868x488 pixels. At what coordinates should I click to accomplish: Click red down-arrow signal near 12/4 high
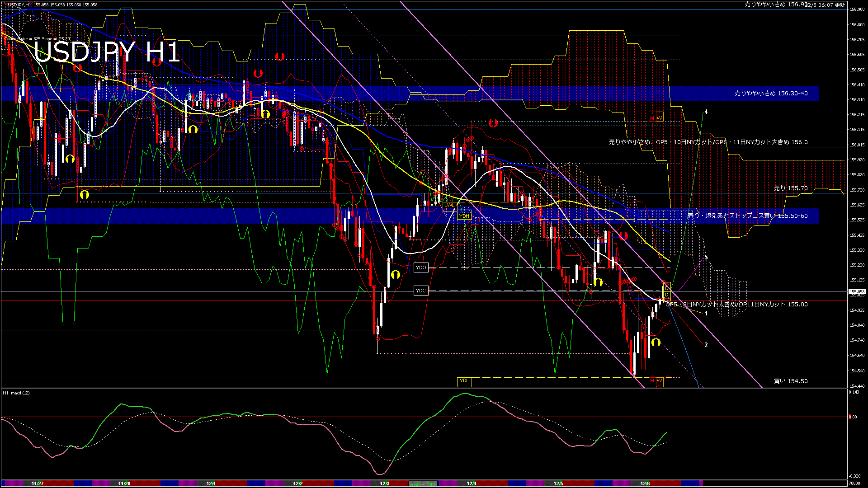click(493, 123)
